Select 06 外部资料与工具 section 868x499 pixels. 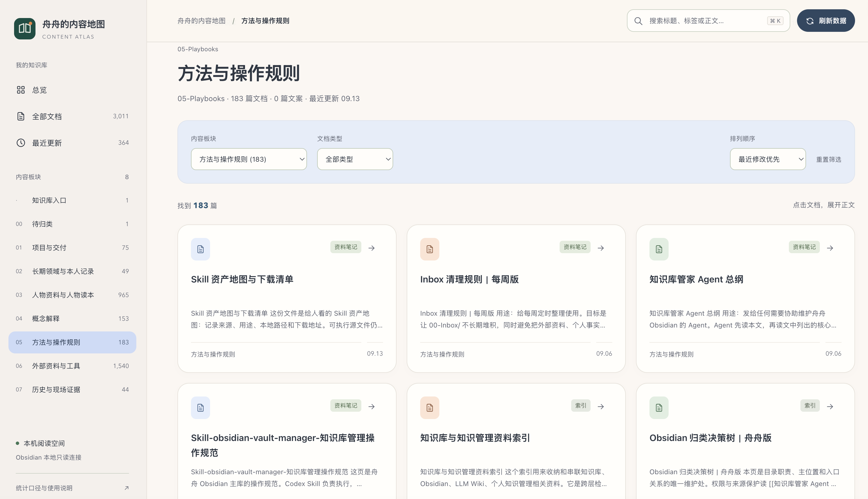(72, 366)
